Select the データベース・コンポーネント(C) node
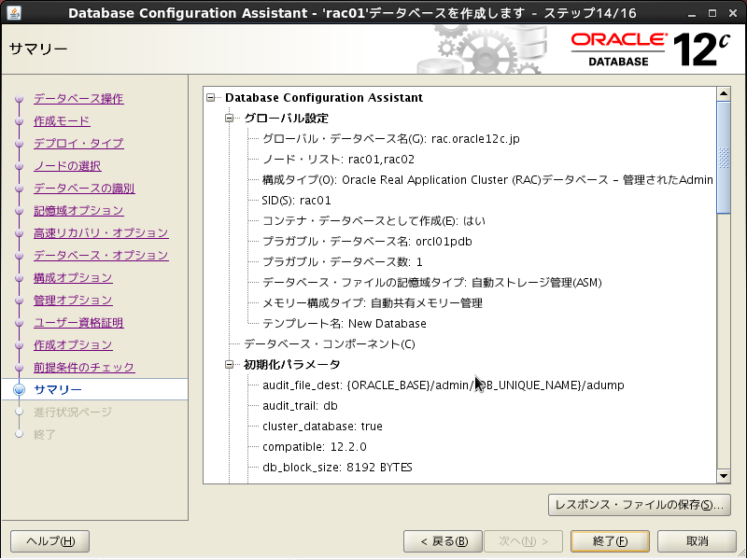747x560 pixels. tap(330, 344)
